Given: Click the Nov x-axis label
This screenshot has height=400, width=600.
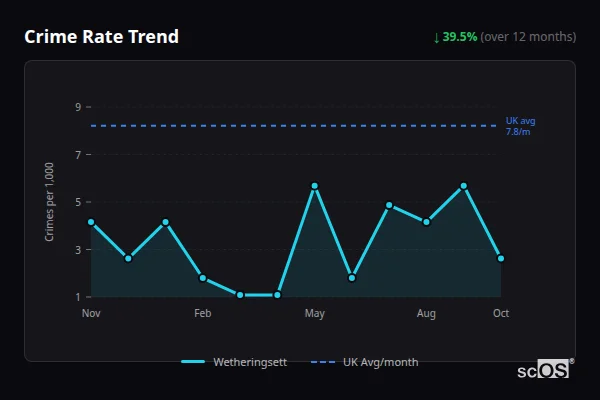Looking at the screenshot, I should (x=91, y=313).
